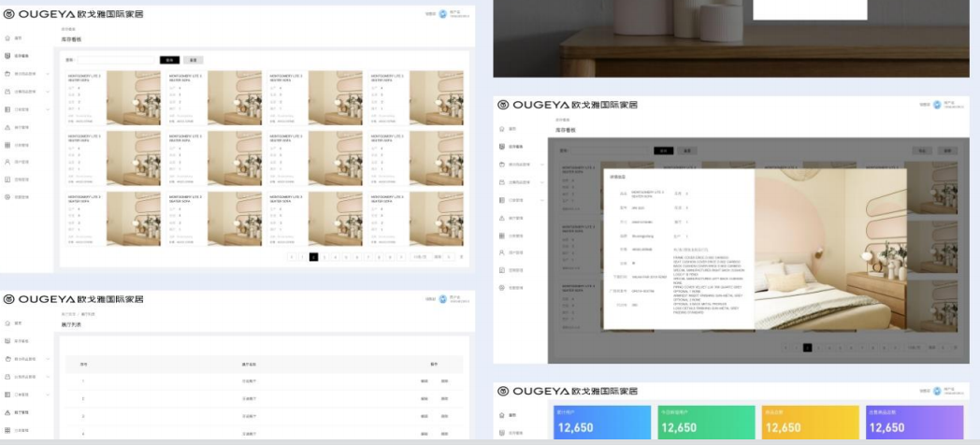980x445 pixels.
Task: Click jump-to-page field in 库存看板 window pagination
Action: pyautogui.click(x=450, y=257)
